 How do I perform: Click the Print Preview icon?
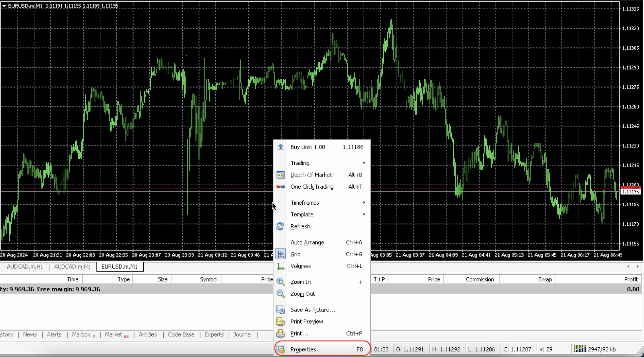(x=281, y=322)
